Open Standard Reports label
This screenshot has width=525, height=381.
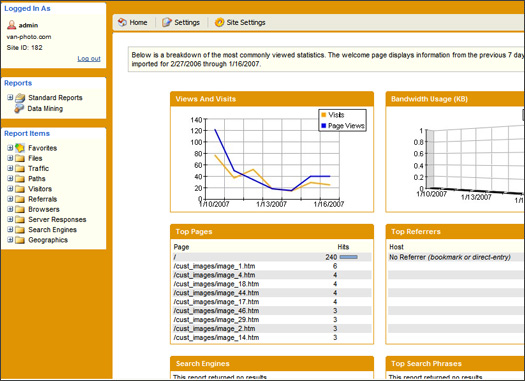point(55,98)
